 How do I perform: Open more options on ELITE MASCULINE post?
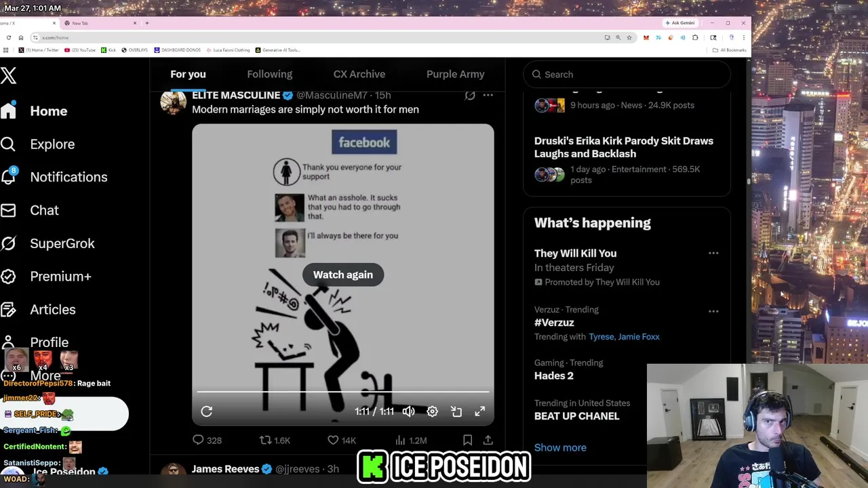point(488,96)
